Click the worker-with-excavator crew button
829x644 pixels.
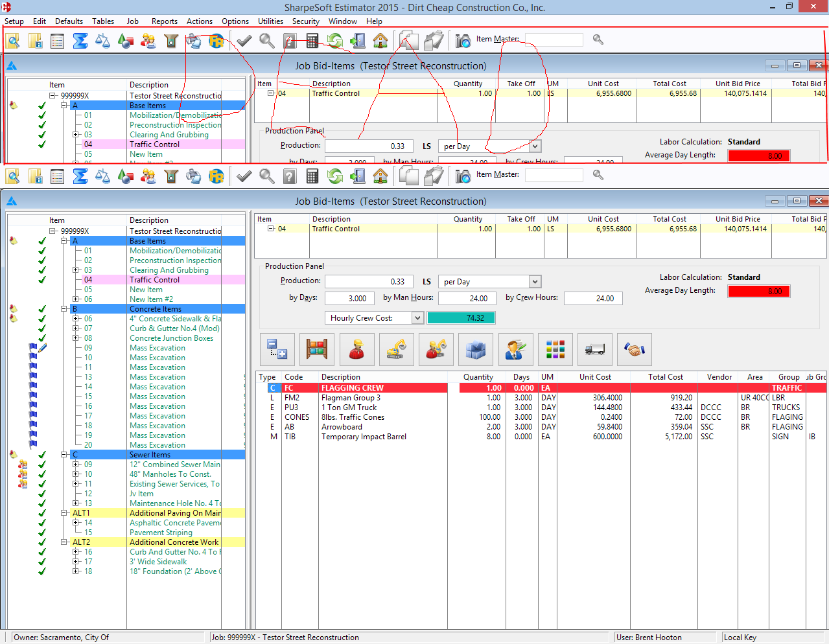point(436,350)
